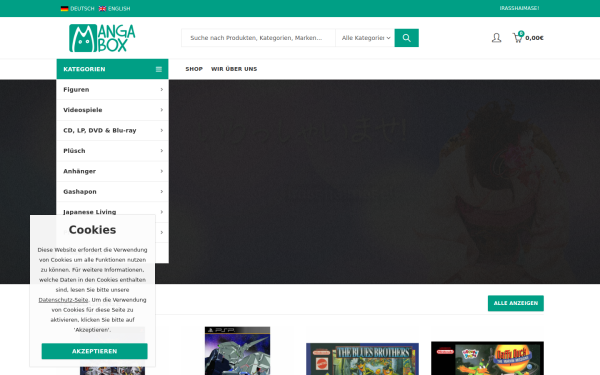This screenshot has height=375, width=600.
Task: Open Wir über uns page
Action: tap(234, 69)
